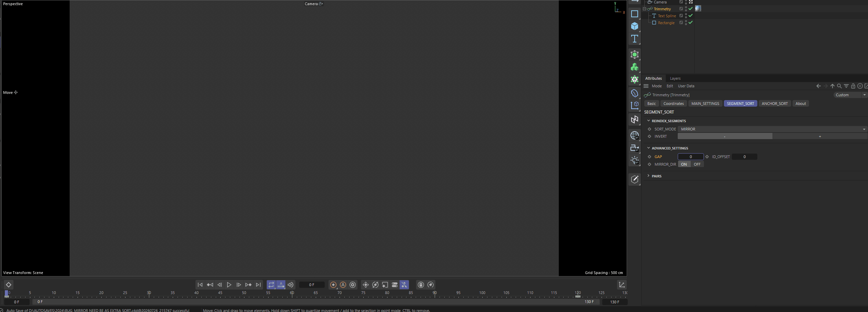
Task: Select INVERT minus option
Action: tap(725, 136)
